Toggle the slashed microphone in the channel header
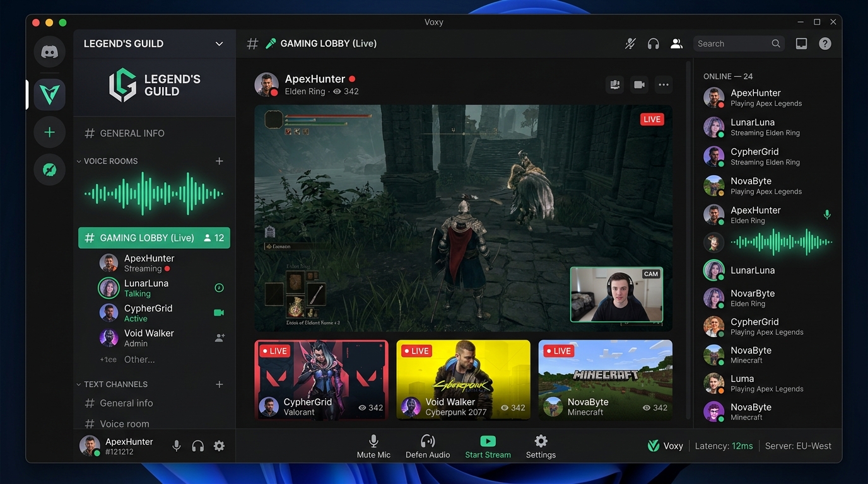The height and width of the screenshot is (484, 868). tap(630, 43)
